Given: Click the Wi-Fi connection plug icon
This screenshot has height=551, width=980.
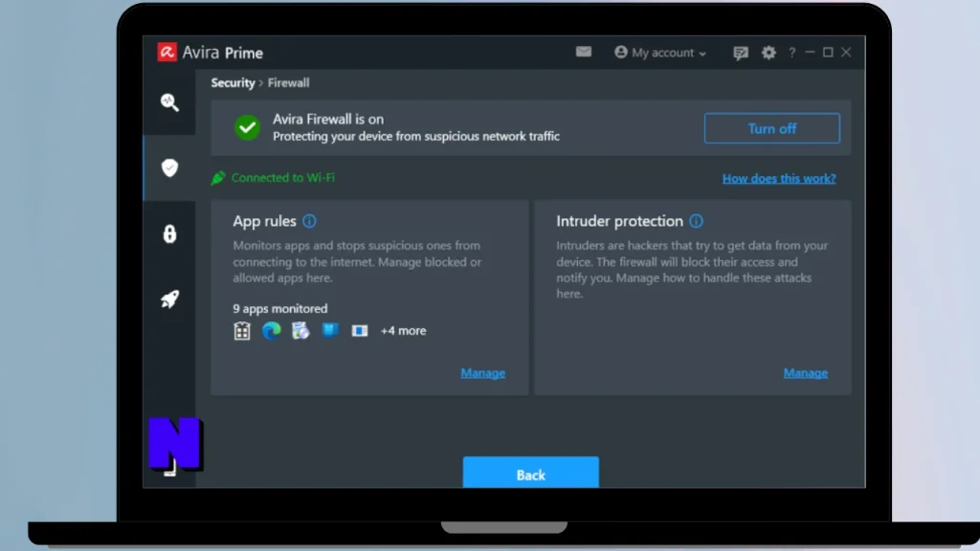Looking at the screenshot, I should point(217,178).
